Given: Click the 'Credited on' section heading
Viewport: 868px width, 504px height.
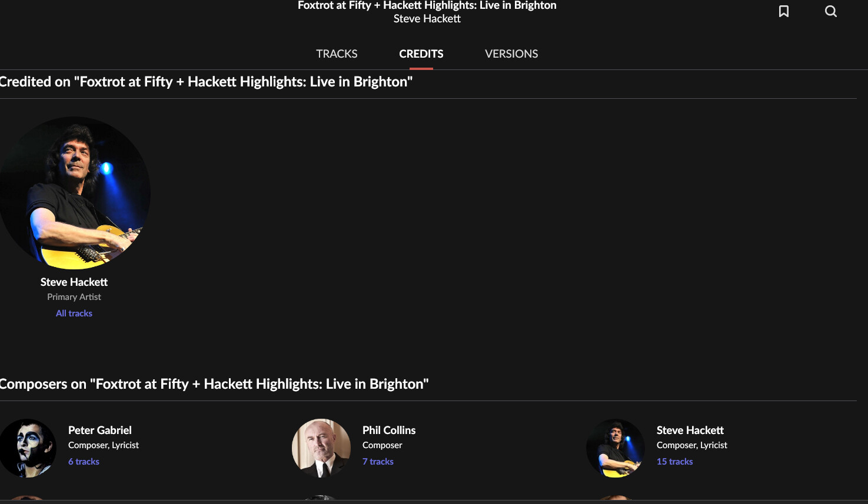Looking at the screenshot, I should 206,82.
